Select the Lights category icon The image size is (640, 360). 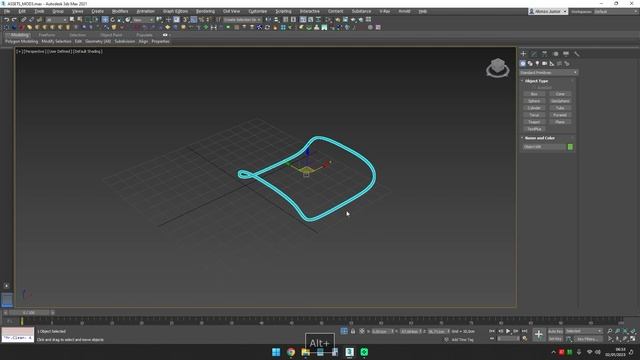(538, 64)
